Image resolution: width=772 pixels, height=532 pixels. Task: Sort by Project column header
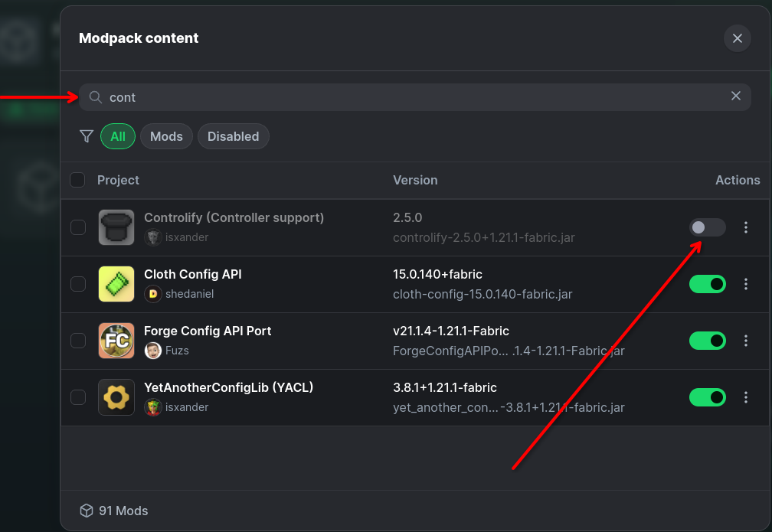tap(118, 180)
